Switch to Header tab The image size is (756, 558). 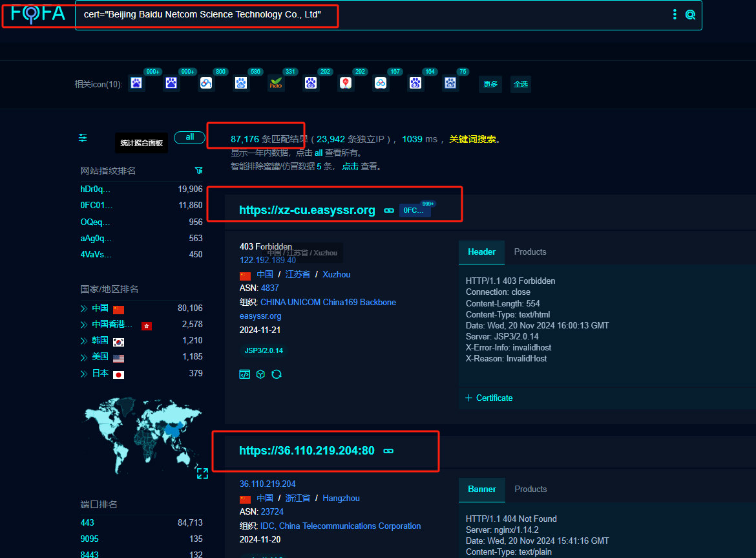(481, 252)
